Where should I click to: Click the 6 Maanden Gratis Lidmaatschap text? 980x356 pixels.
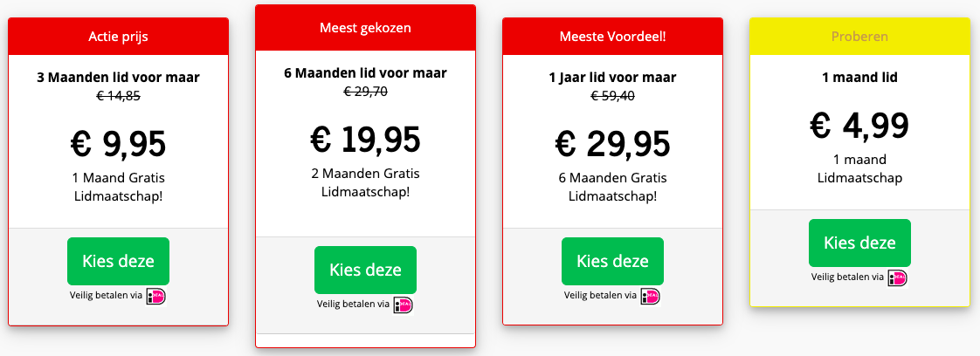(612, 187)
